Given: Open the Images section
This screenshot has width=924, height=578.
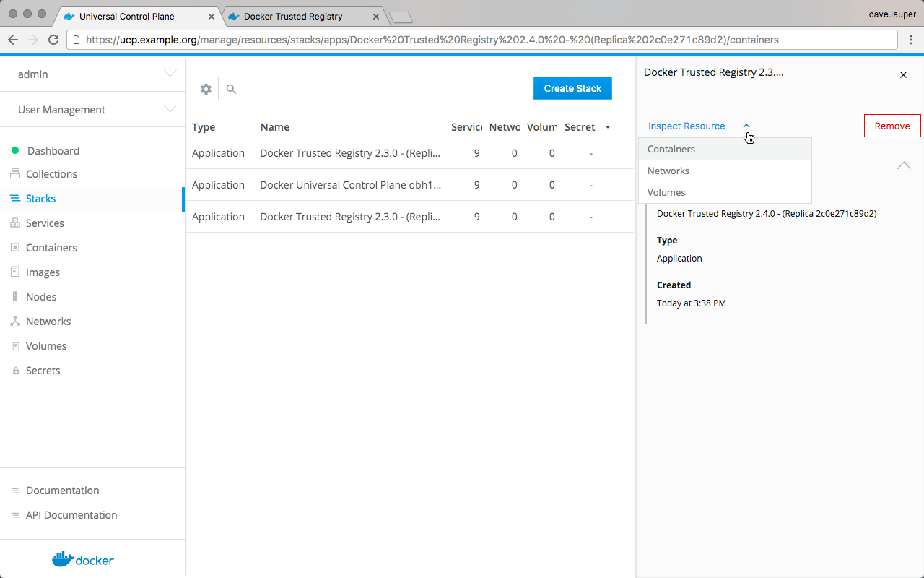Looking at the screenshot, I should (43, 272).
